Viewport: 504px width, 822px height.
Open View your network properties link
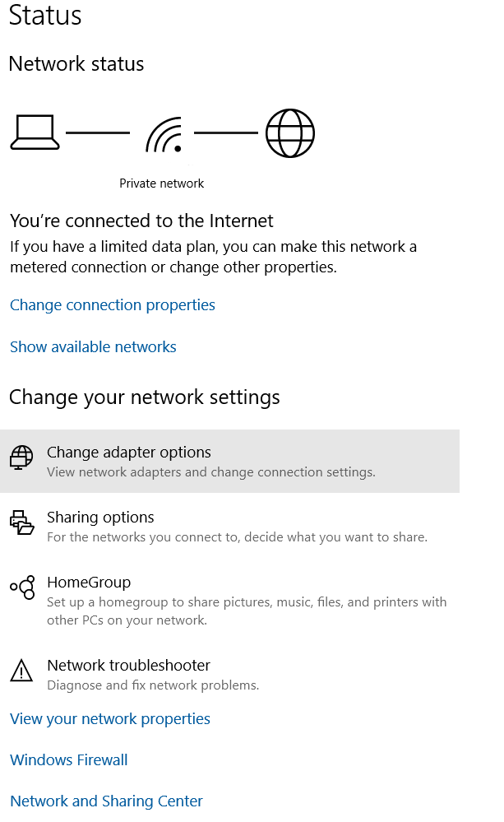[110, 719]
